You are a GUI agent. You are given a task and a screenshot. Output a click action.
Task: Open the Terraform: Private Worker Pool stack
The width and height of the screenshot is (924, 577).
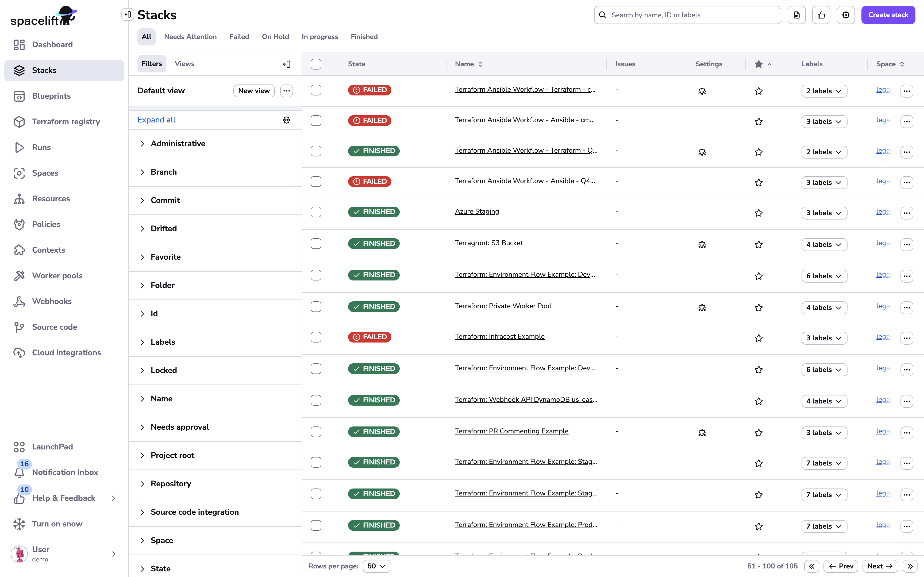pos(503,306)
